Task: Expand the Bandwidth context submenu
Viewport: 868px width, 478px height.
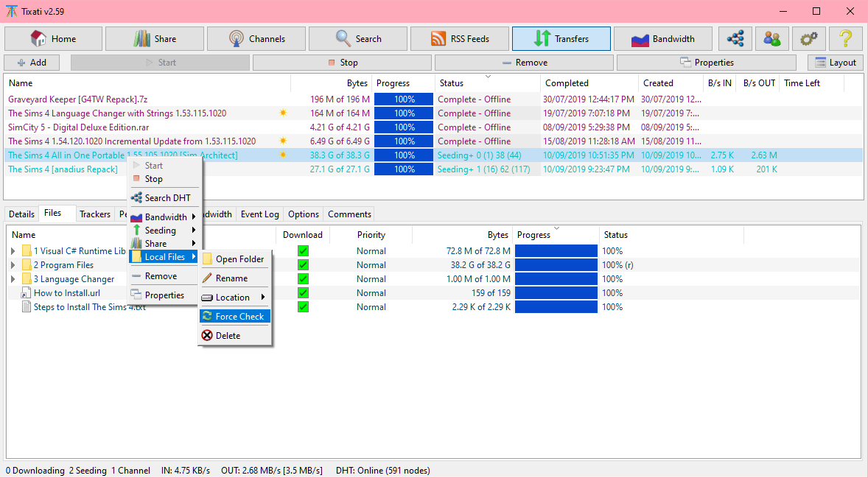Action: tap(164, 217)
